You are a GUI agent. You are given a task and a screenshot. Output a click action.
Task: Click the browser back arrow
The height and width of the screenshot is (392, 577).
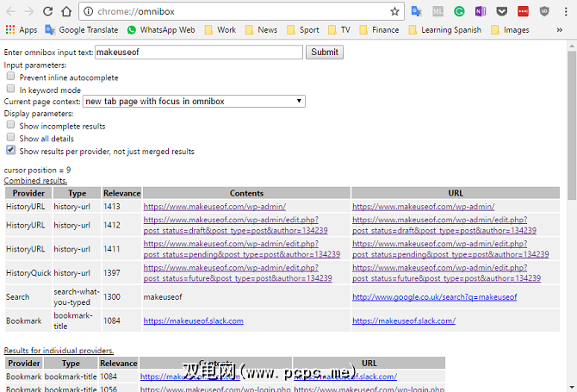pos(10,12)
